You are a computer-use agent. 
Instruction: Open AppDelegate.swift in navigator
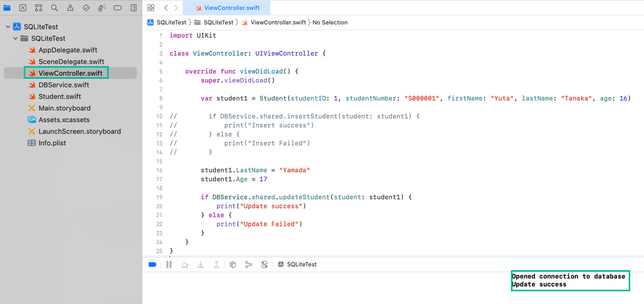[x=68, y=50]
